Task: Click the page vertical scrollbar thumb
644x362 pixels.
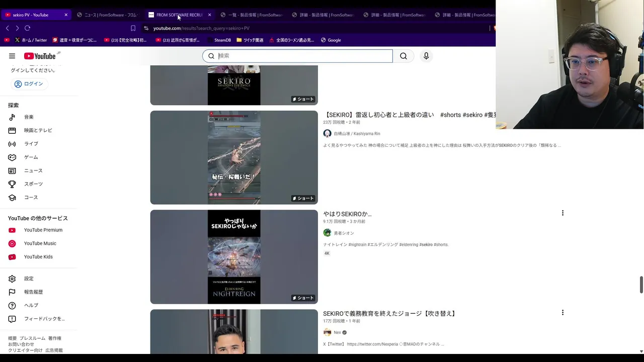Action: pyautogui.click(x=641, y=285)
